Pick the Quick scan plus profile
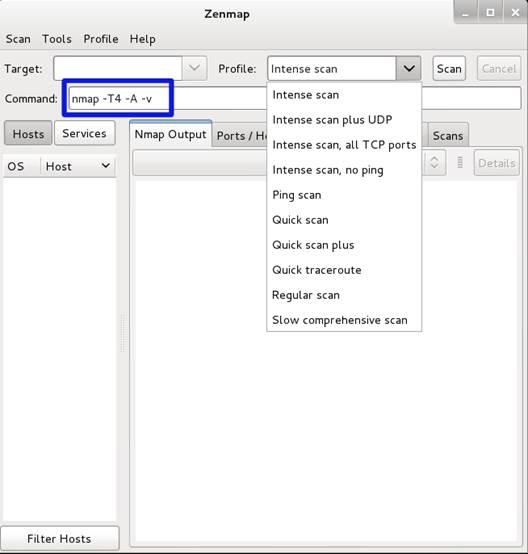The width and height of the screenshot is (528, 554). click(x=344, y=245)
